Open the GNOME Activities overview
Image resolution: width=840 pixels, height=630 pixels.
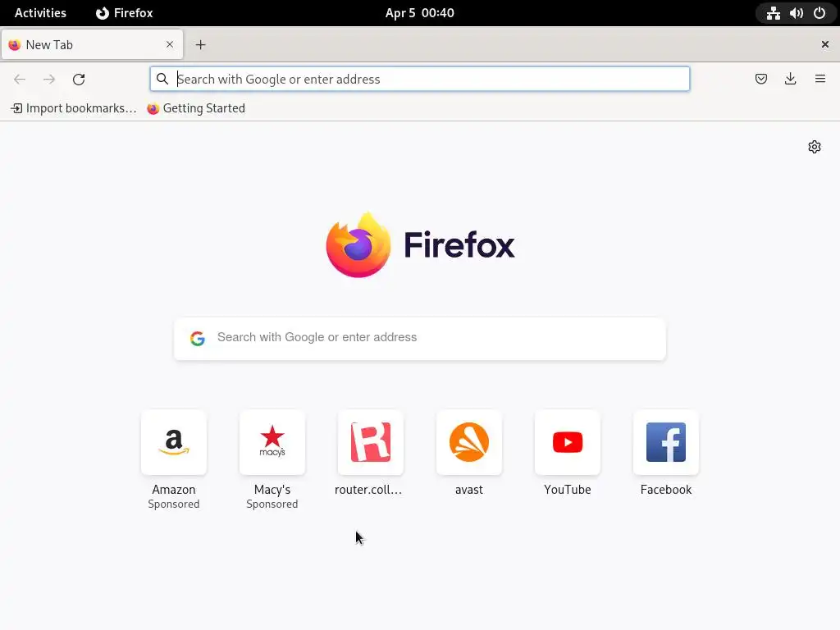(41, 13)
